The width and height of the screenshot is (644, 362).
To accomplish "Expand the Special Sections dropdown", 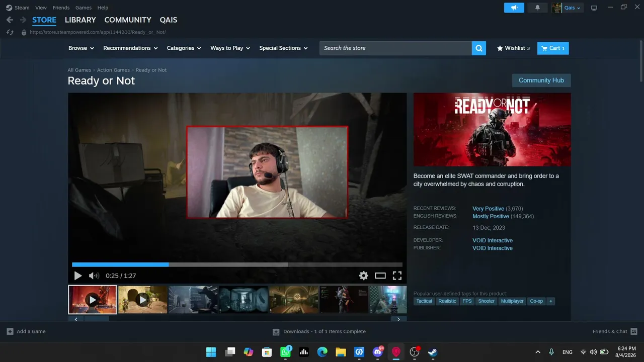I will (283, 48).
